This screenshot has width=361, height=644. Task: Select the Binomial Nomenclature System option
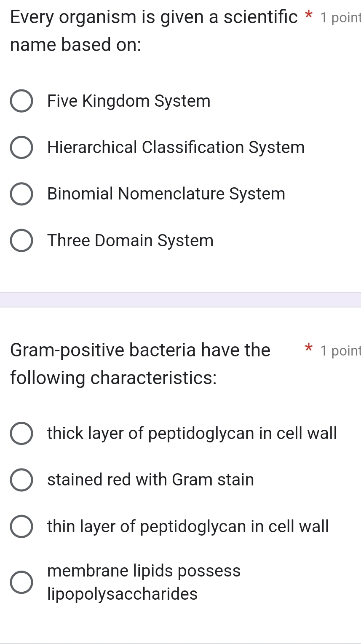tap(21, 194)
